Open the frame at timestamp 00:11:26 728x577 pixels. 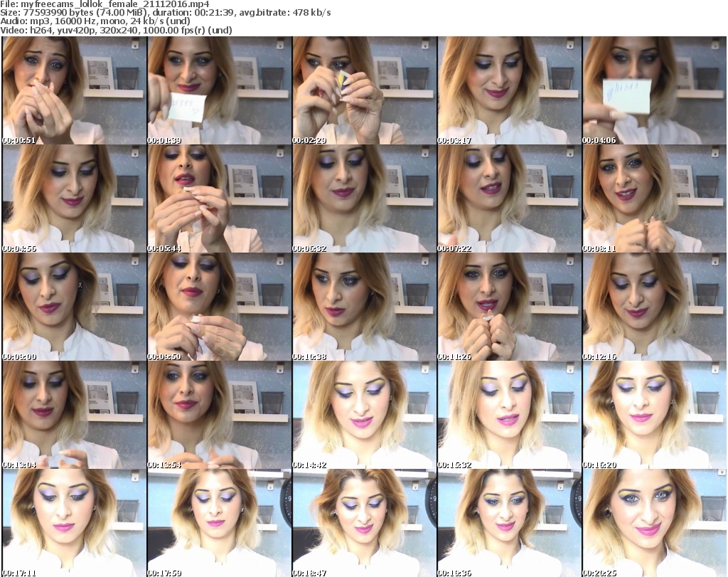click(x=509, y=307)
